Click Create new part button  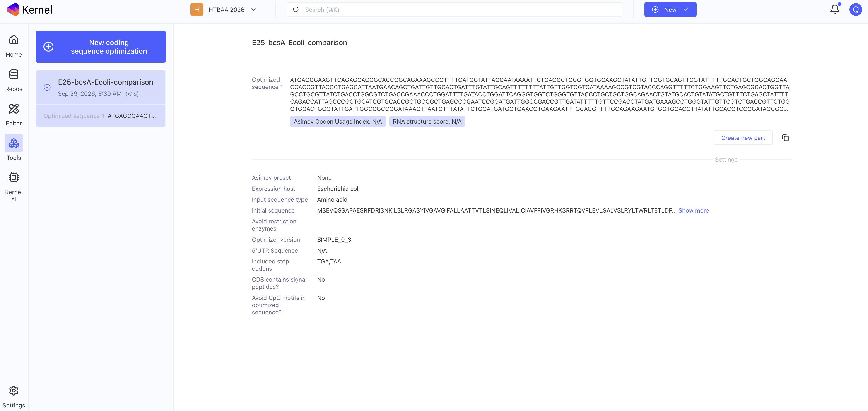coord(743,138)
